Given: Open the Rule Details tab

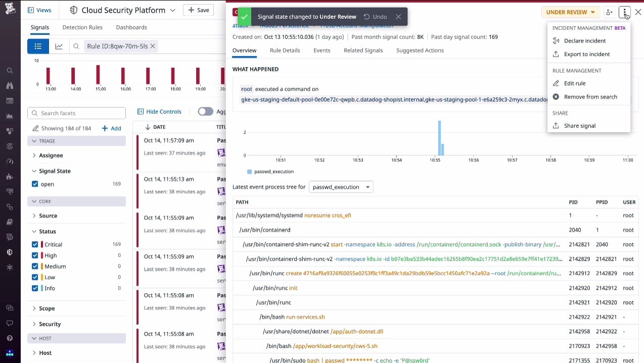Looking at the screenshot, I should pos(285,51).
